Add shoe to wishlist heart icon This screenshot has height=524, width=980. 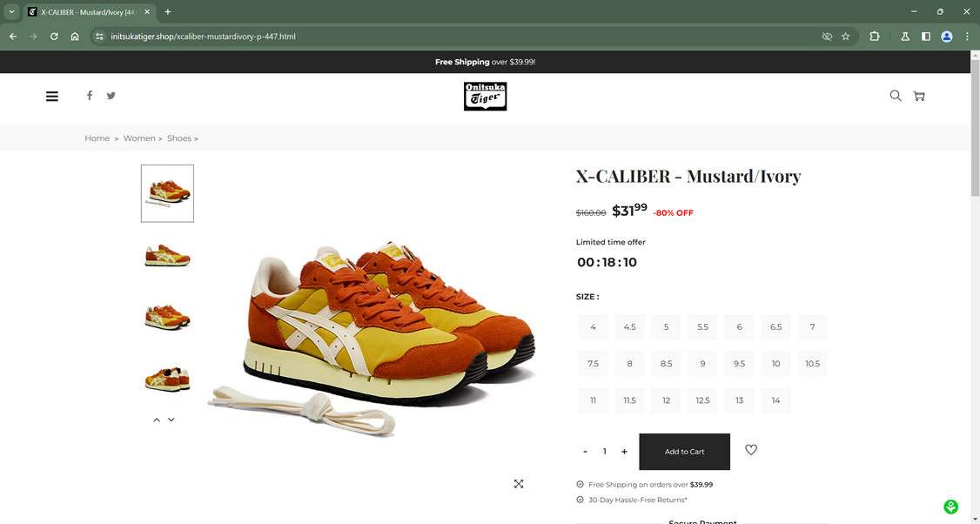pos(750,450)
